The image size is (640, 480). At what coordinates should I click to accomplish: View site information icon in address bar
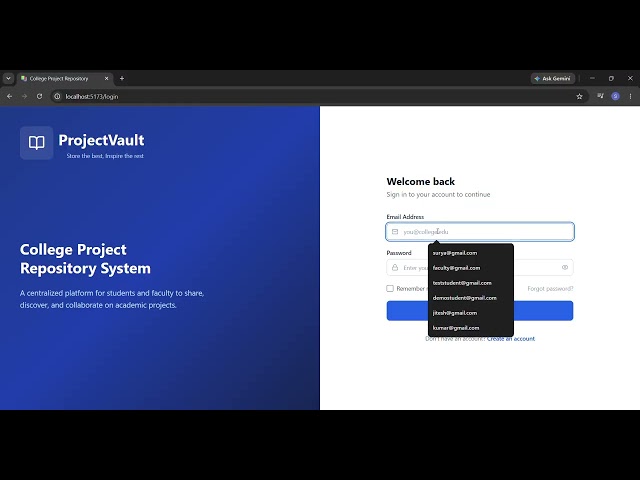pos(58,96)
